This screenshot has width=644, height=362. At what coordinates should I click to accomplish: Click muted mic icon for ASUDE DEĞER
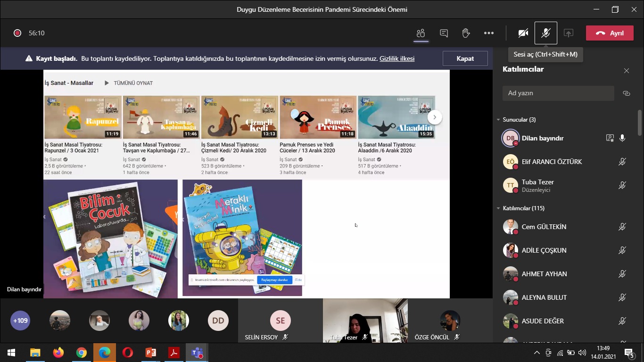pos(622,321)
